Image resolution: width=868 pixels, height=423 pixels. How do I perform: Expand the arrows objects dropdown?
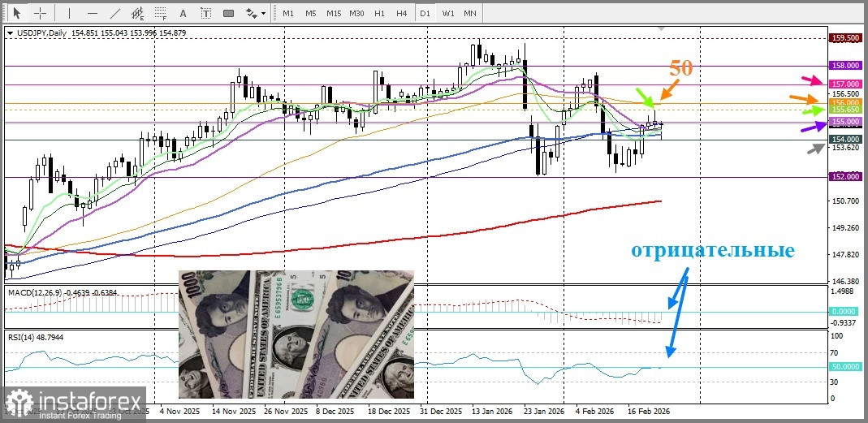click(x=264, y=13)
